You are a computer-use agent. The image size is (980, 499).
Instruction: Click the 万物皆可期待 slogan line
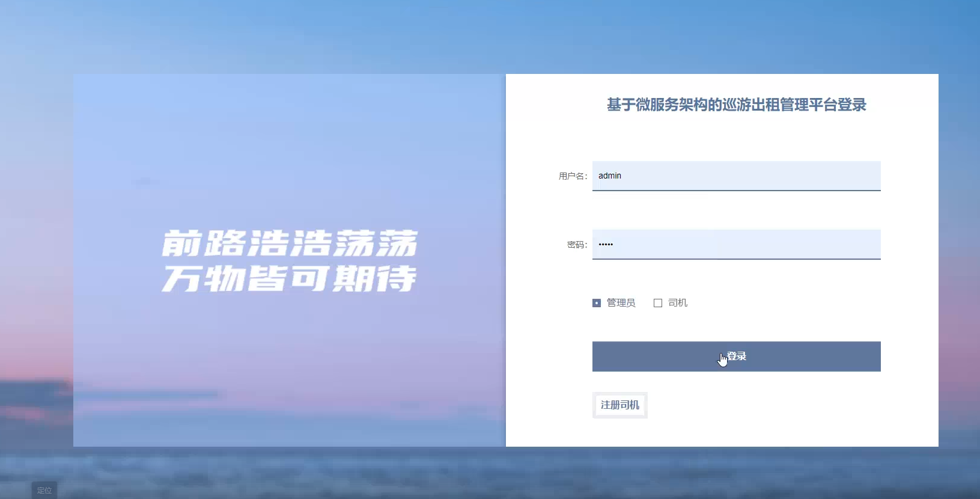click(x=290, y=278)
